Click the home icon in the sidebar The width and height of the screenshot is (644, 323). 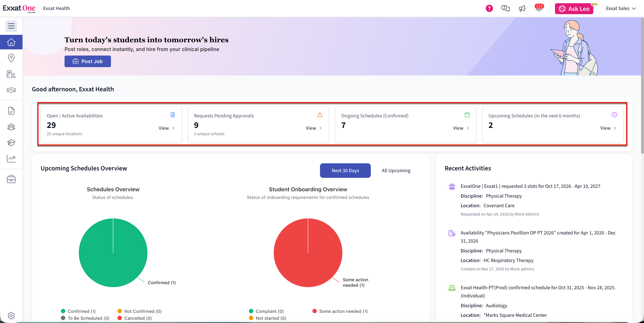[x=11, y=42]
